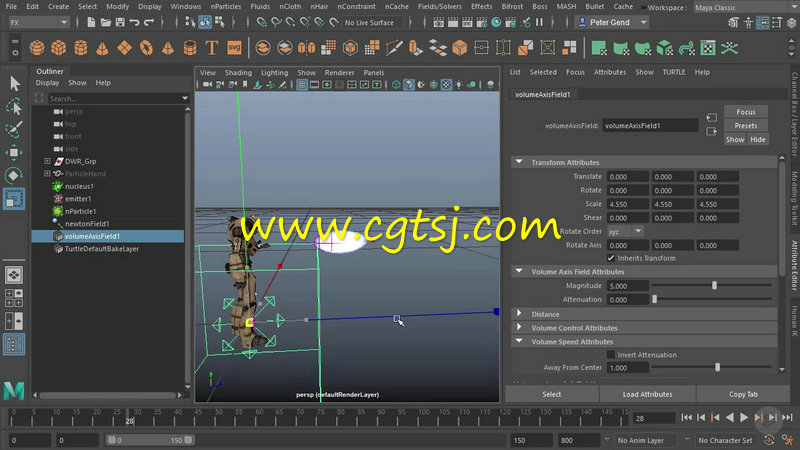Click the Outliner layout toggle icon
This screenshot has width=800, height=450.
click(14, 344)
